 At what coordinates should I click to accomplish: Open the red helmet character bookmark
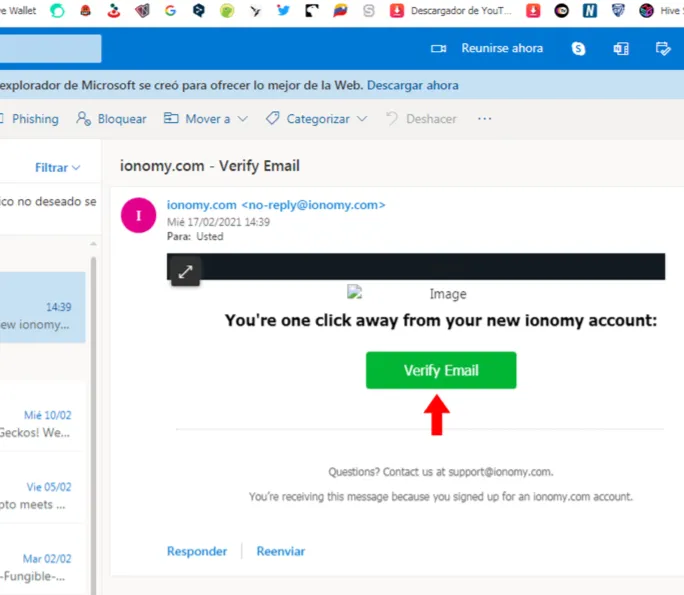(86, 10)
